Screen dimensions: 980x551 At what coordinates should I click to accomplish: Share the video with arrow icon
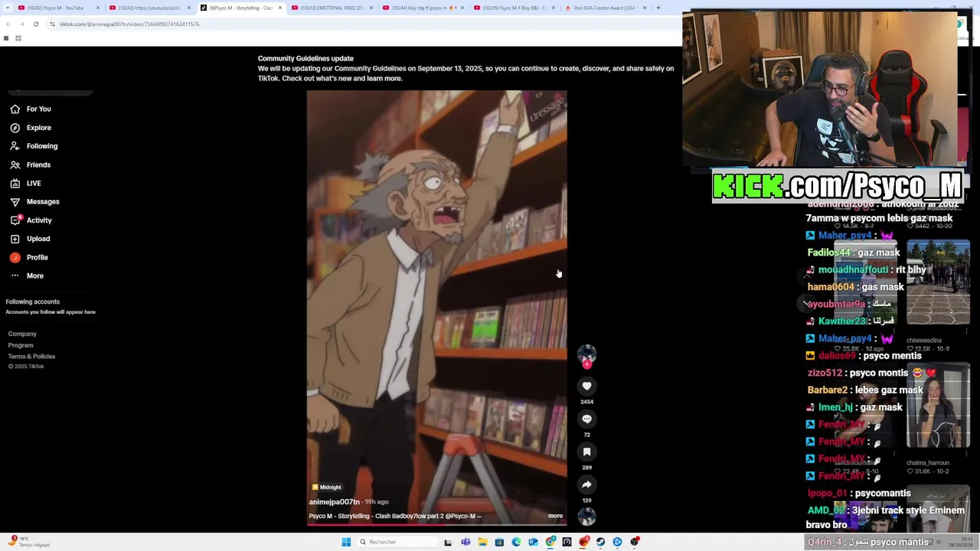[586, 485]
